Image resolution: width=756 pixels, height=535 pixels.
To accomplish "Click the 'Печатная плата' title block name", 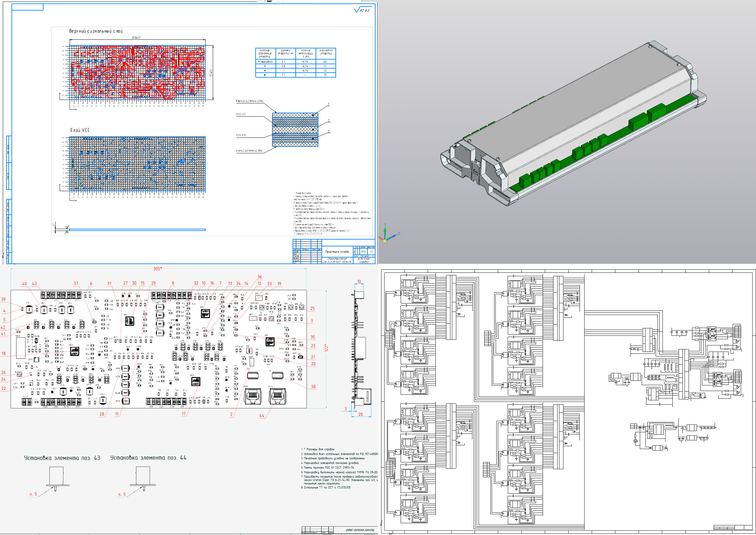I will click(x=337, y=252).
